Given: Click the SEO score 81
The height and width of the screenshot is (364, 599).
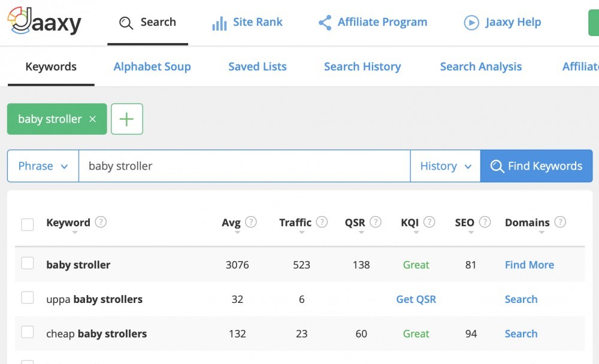Looking at the screenshot, I should point(471,265).
